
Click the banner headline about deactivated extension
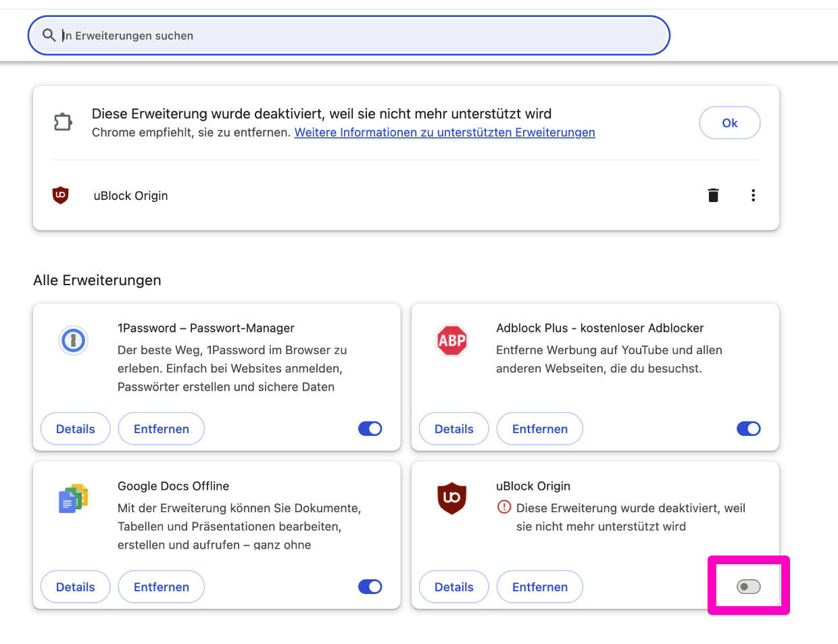pos(322,114)
